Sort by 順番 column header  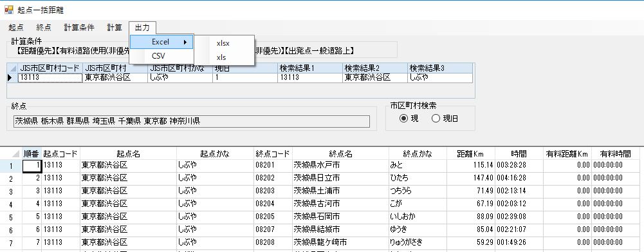coord(32,154)
